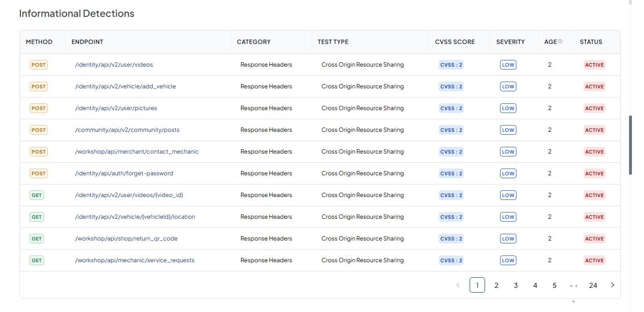Image resolution: width=644 pixels, height=312 pixels.
Task: Click LOW severity badge on add_vehicle row
Action: point(508,86)
